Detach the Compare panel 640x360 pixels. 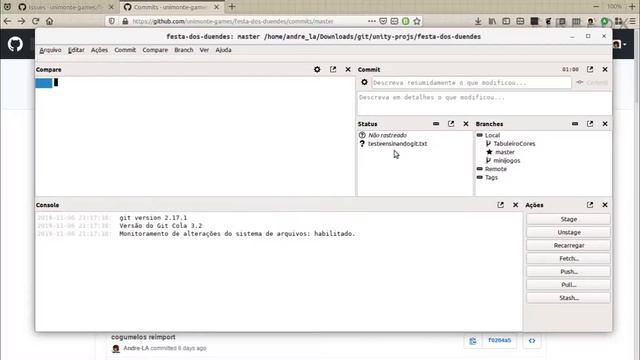click(333, 69)
